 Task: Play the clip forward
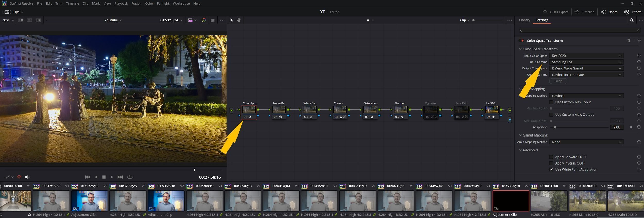[112, 177]
